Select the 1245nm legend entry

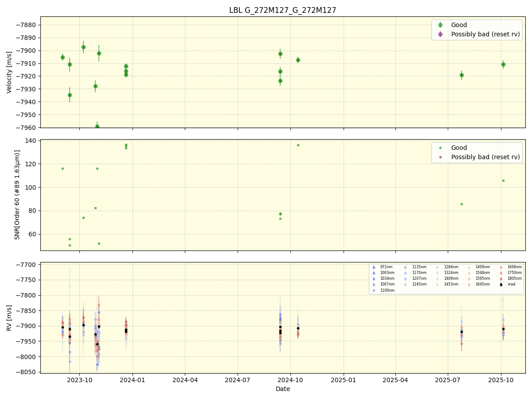pyautogui.click(x=419, y=284)
